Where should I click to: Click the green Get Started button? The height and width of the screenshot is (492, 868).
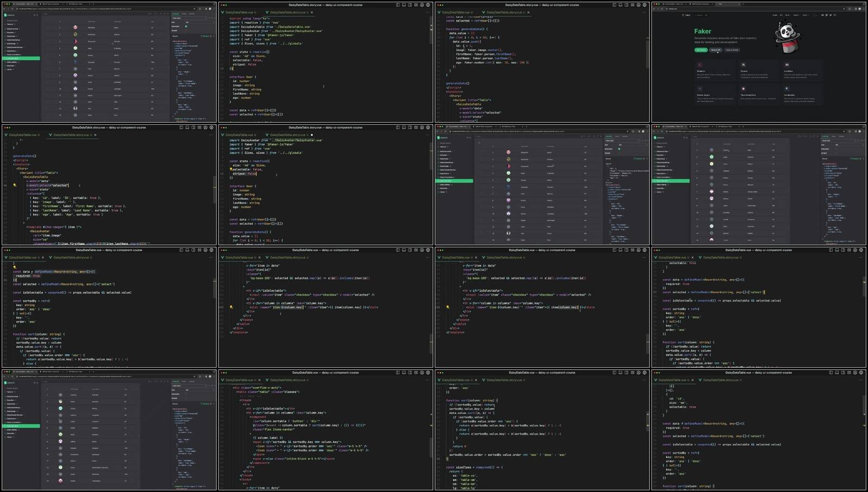coord(701,50)
